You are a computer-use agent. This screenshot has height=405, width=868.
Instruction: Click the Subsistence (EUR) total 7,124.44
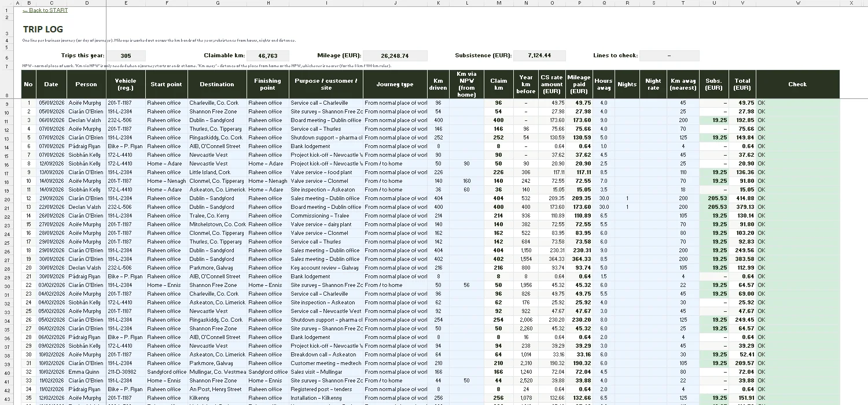click(539, 56)
